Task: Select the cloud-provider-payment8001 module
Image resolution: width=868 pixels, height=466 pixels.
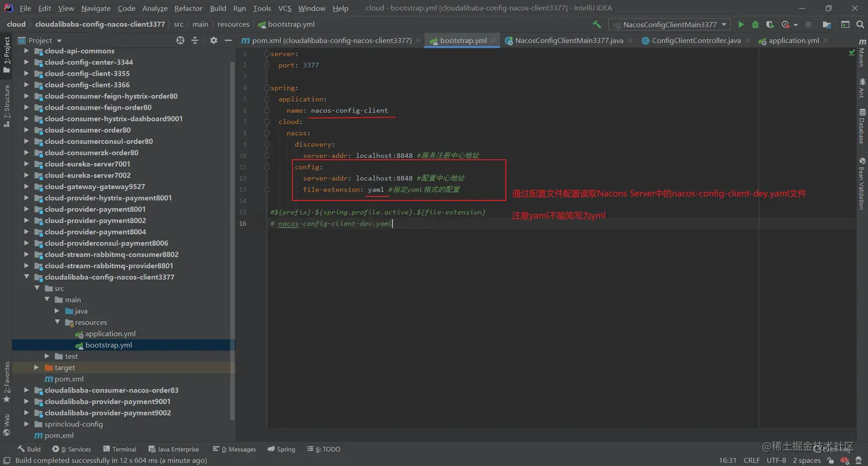Action: (95, 209)
